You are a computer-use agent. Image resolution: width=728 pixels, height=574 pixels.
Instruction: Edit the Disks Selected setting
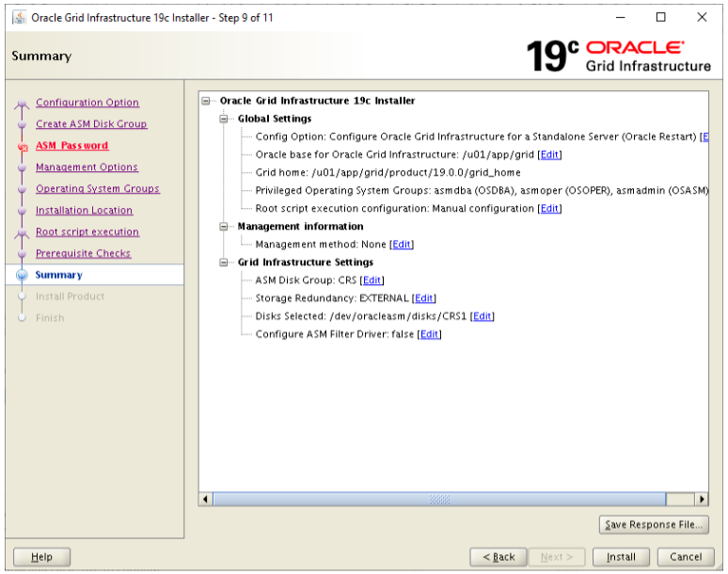(x=482, y=316)
